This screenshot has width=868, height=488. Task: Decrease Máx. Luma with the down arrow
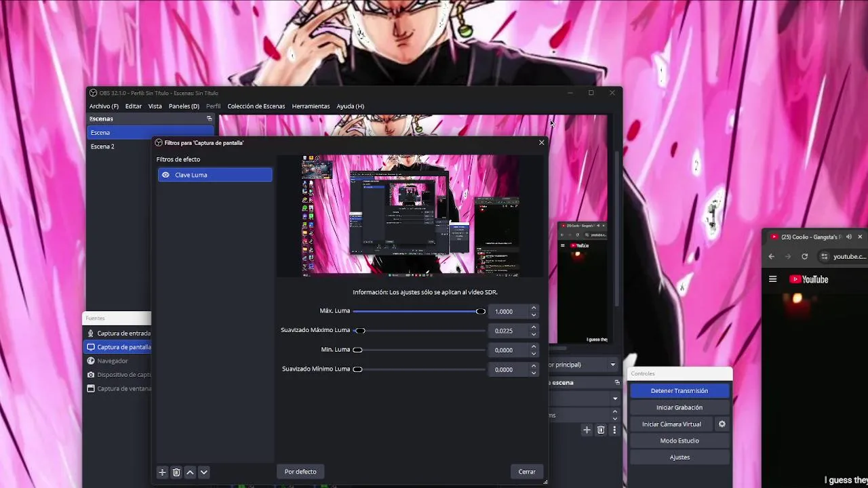point(534,315)
